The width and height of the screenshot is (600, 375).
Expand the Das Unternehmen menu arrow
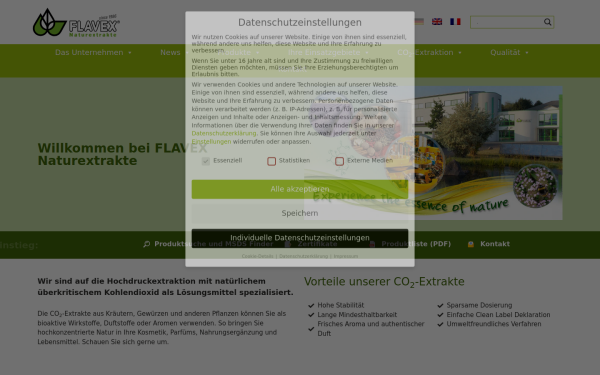pyautogui.click(x=130, y=53)
